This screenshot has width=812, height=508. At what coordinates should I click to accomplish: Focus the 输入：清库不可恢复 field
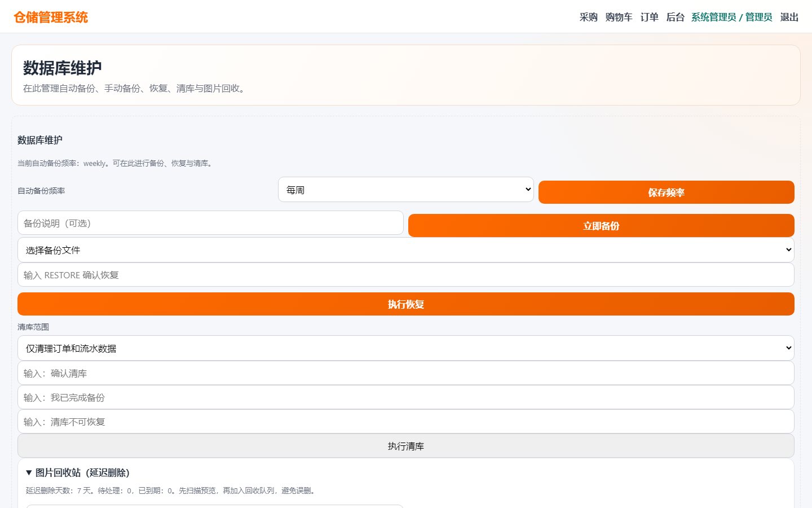tap(405, 422)
